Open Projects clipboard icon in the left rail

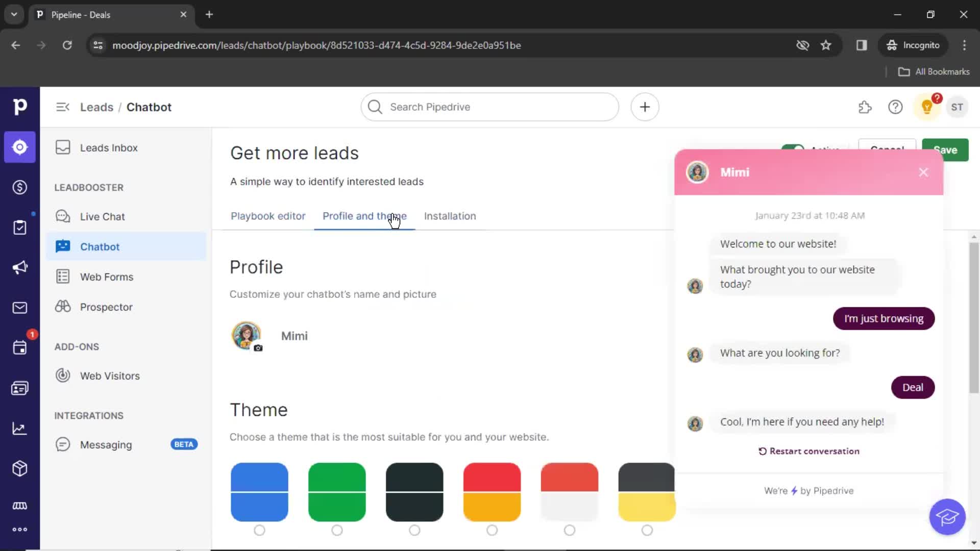click(x=19, y=228)
